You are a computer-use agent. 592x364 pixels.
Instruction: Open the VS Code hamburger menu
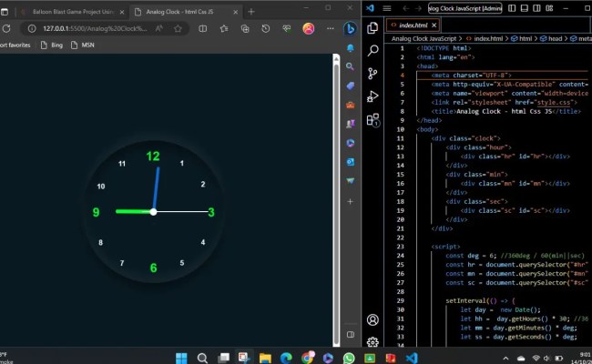[x=387, y=8]
